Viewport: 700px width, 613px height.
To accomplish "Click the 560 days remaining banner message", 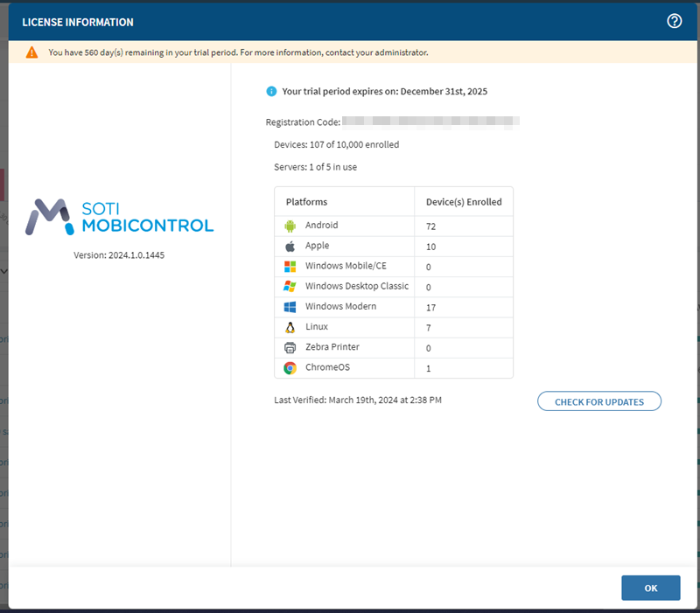I will 238,52.
